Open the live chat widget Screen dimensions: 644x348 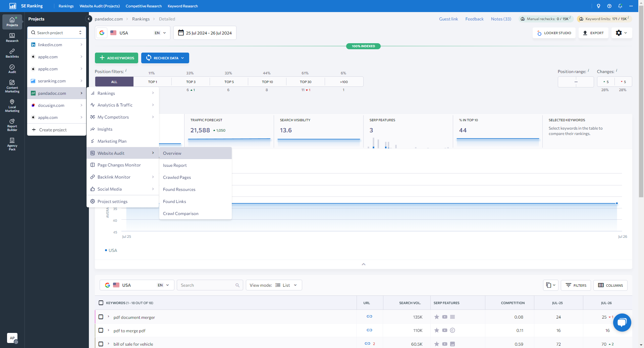pos(622,322)
